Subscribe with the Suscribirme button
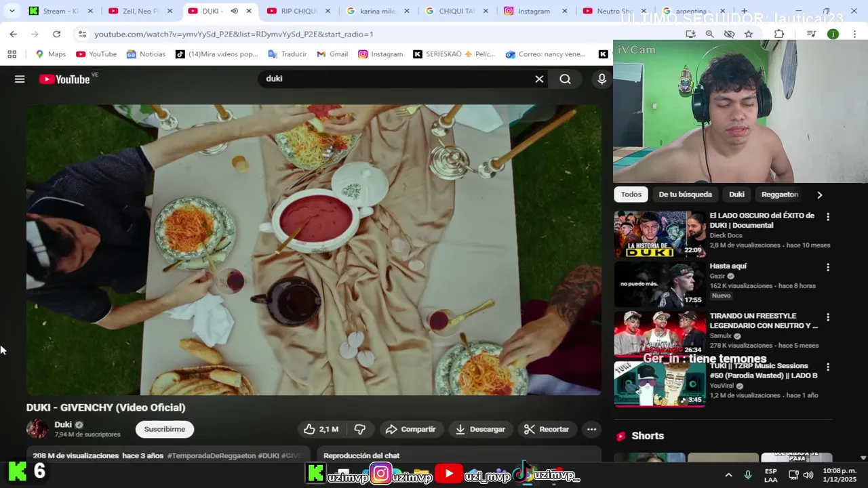This screenshot has width=868, height=488. pos(165,429)
